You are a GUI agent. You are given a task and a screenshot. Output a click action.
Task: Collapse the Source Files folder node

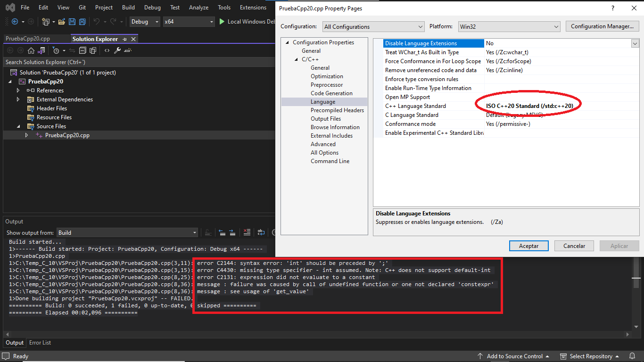(18, 126)
